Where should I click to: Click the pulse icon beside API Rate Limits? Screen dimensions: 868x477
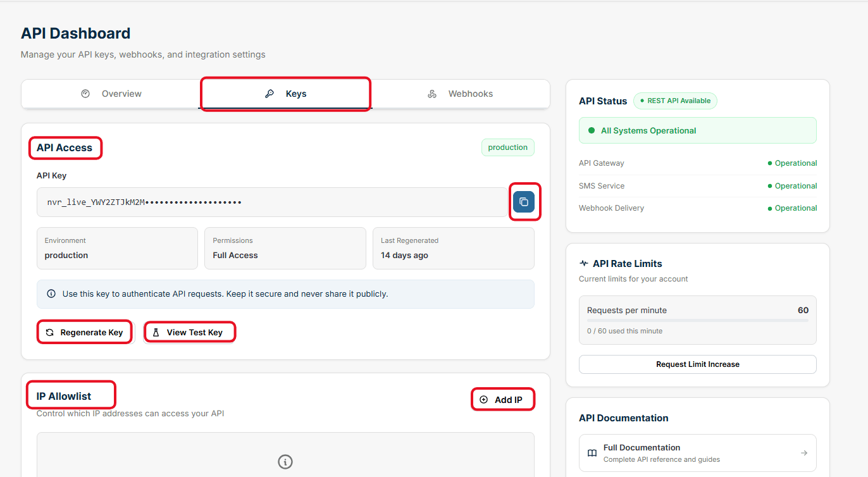click(x=583, y=263)
